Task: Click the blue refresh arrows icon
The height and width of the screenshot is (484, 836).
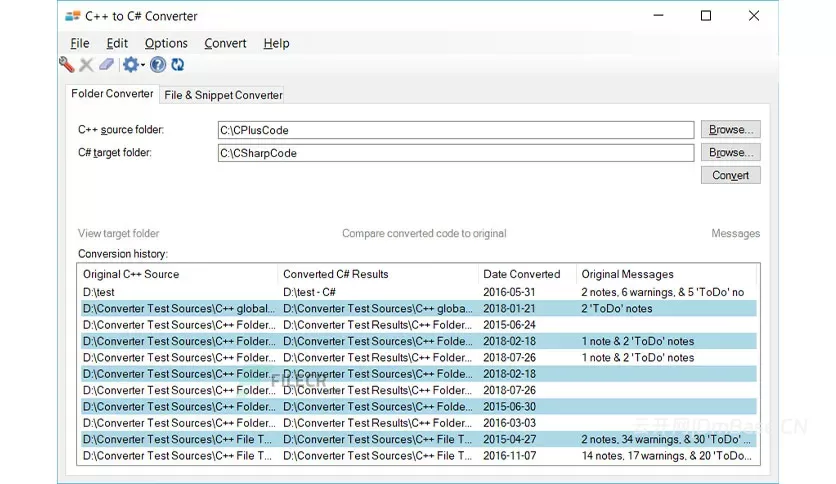Action: tap(178, 64)
